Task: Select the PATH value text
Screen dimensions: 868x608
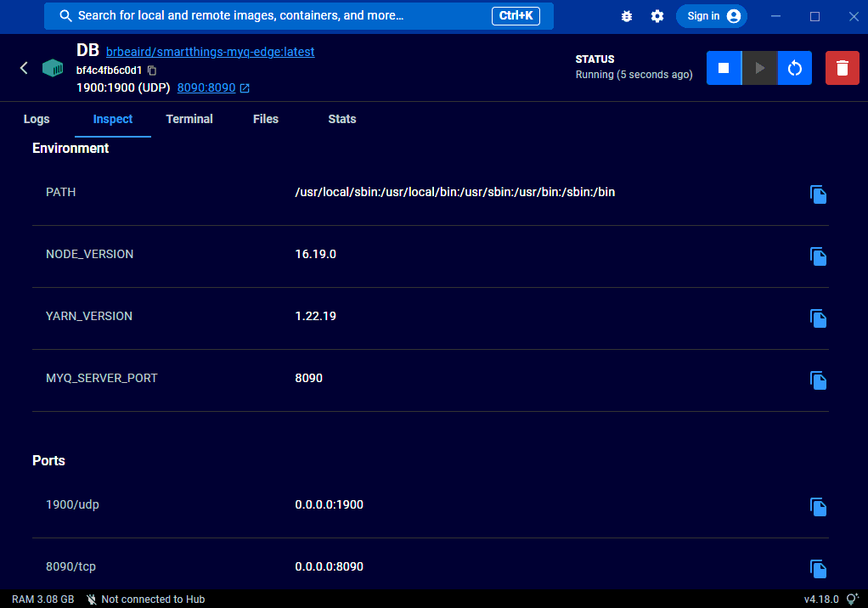Action: (x=455, y=192)
